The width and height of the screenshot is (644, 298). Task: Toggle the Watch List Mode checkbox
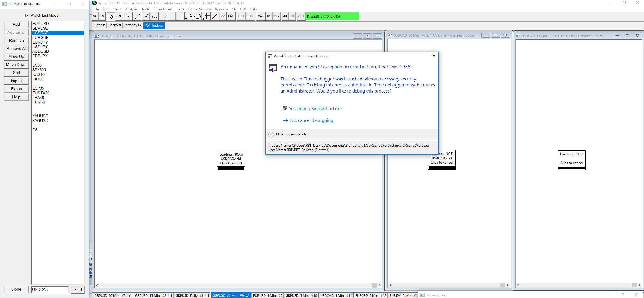click(x=27, y=15)
